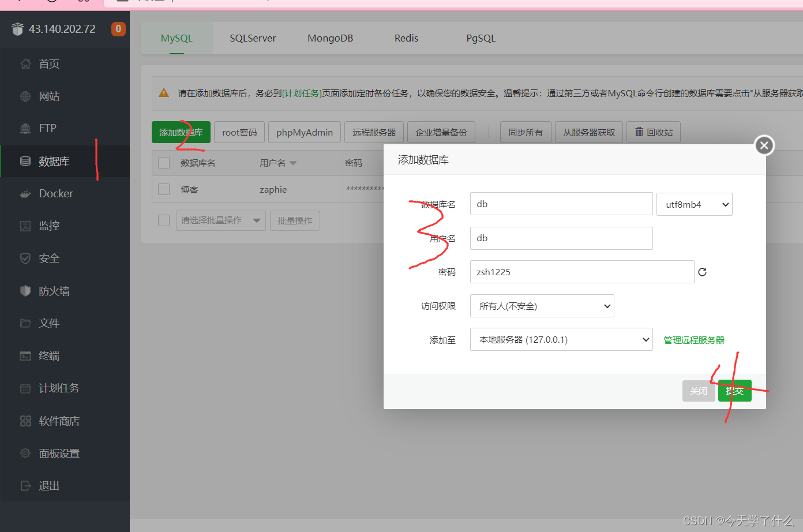Follow the [计划任务] link in the notice

click(302, 93)
